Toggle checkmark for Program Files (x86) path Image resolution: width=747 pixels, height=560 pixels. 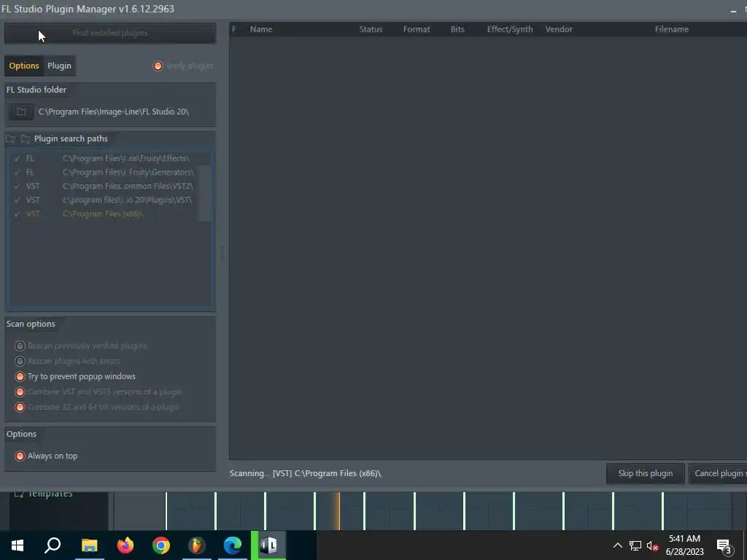[18, 214]
